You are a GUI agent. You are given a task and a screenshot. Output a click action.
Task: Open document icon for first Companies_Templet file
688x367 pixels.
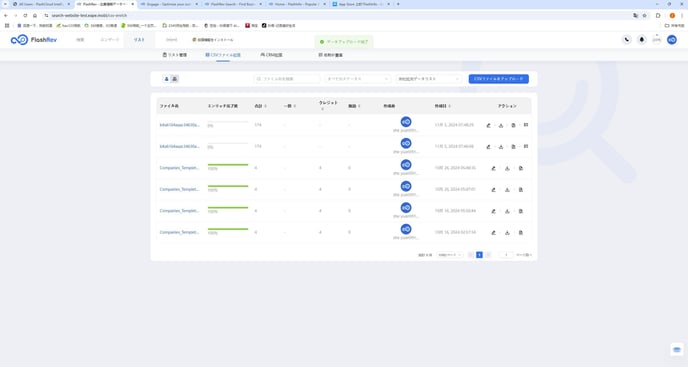tap(521, 168)
